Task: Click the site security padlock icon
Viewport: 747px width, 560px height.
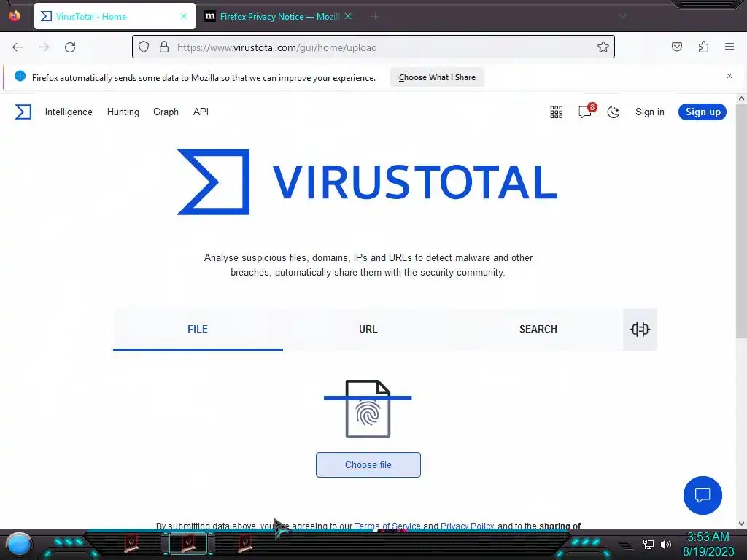Action: pos(164,47)
